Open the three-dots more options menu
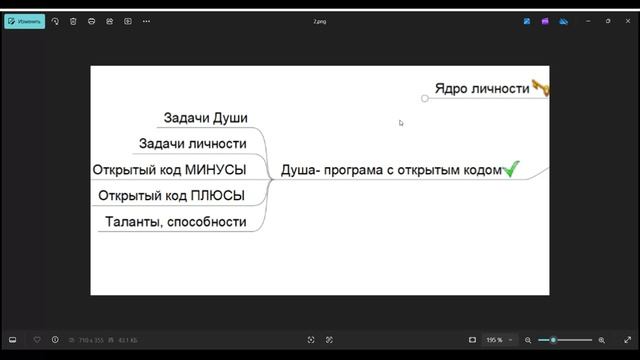The width and height of the screenshot is (640, 360). 146,21
